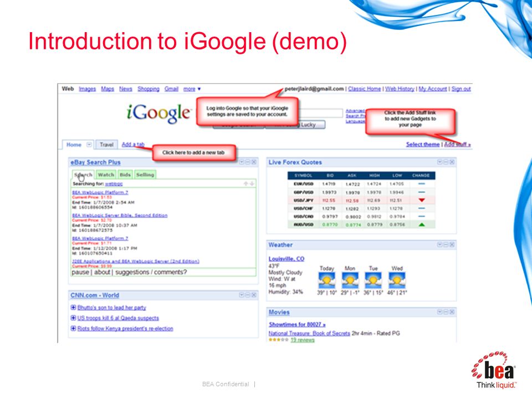Viewport: 532px width, 399px height.
Task: Select the Home tab
Action: (x=74, y=145)
